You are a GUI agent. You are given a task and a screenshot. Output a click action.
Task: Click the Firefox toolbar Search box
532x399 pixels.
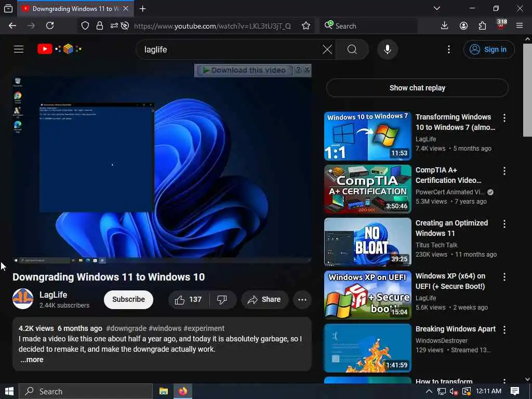coord(368,26)
